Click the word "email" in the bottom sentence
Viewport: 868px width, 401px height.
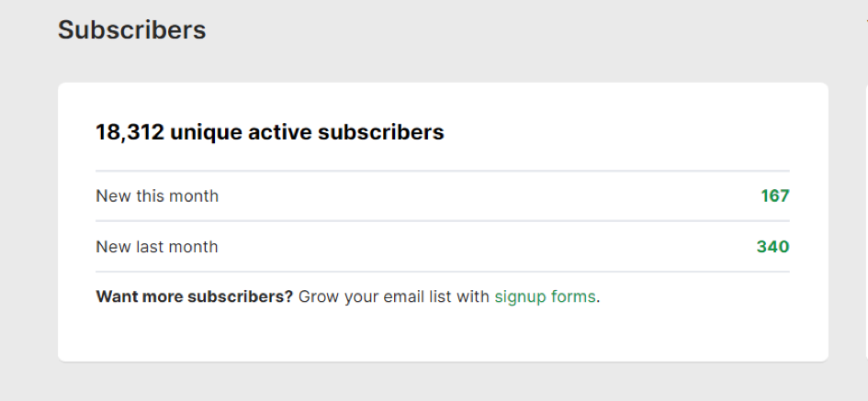[x=405, y=297]
